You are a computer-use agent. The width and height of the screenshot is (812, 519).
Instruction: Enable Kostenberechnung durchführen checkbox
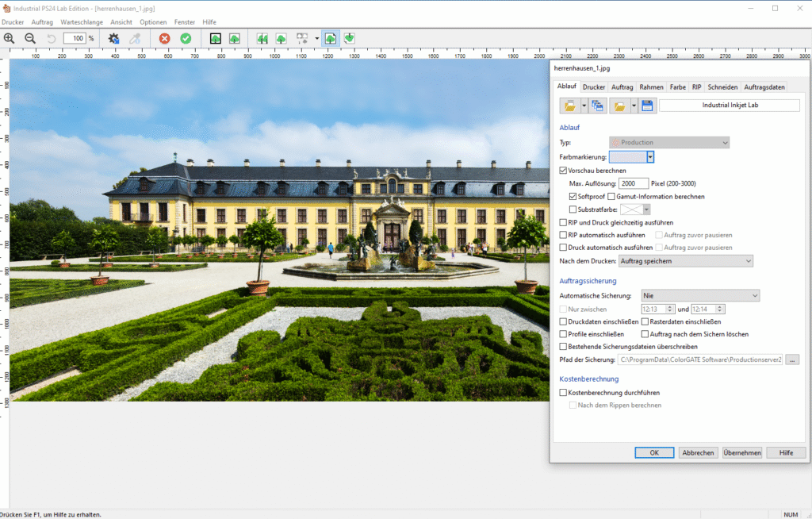click(x=563, y=393)
